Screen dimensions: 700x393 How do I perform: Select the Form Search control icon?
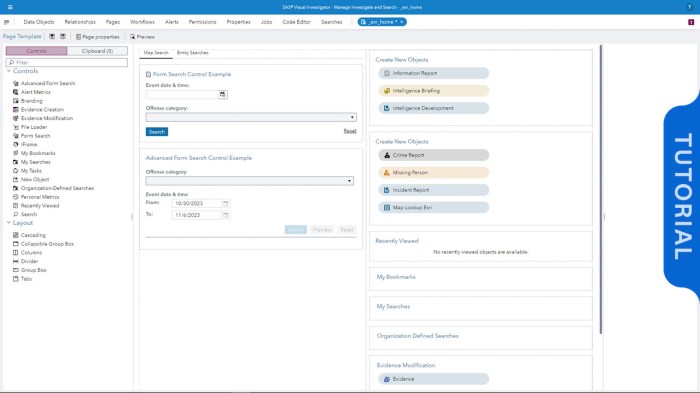pyautogui.click(x=16, y=136)
